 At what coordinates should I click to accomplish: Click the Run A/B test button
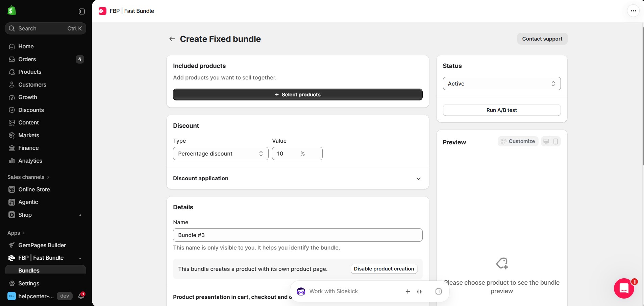click(x=502, y=110)
